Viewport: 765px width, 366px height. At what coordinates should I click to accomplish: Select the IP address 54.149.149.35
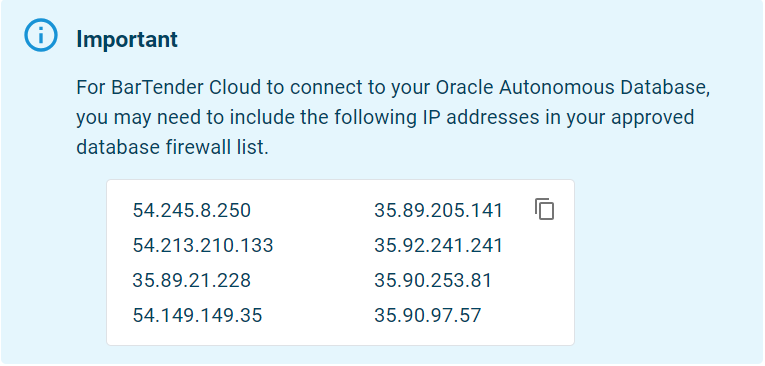pos(198,315)
